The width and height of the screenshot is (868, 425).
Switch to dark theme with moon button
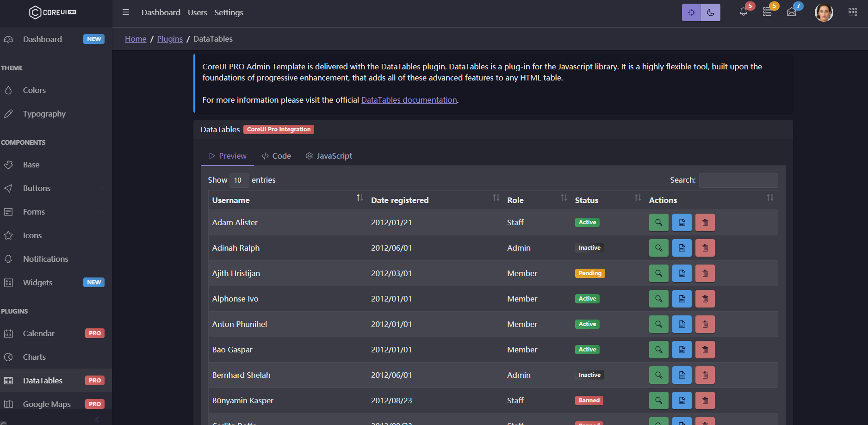click(x=711, y=12)
